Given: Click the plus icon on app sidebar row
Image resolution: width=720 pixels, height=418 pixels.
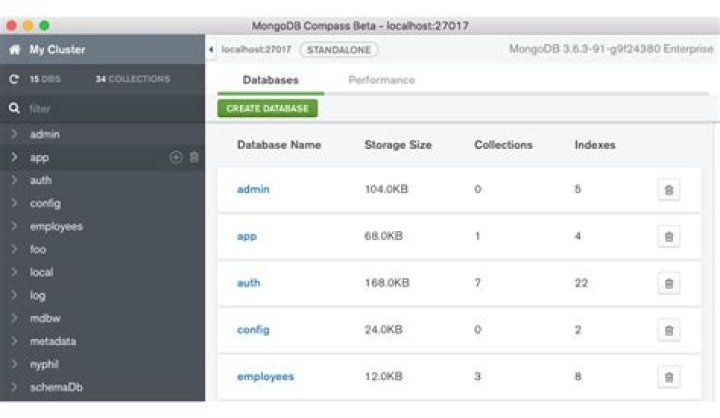Looking at the screenshot, I should click(x=175, y=158).
